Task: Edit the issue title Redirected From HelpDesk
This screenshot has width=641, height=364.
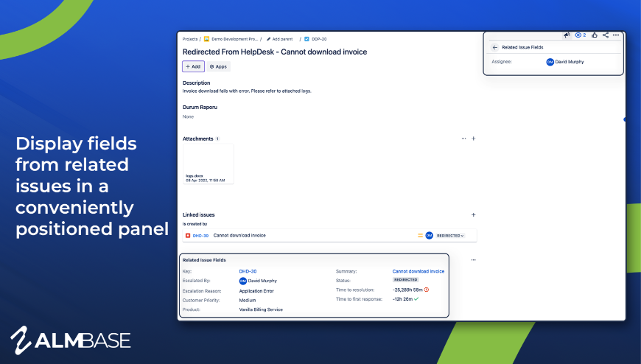Action: click(275, 52)
